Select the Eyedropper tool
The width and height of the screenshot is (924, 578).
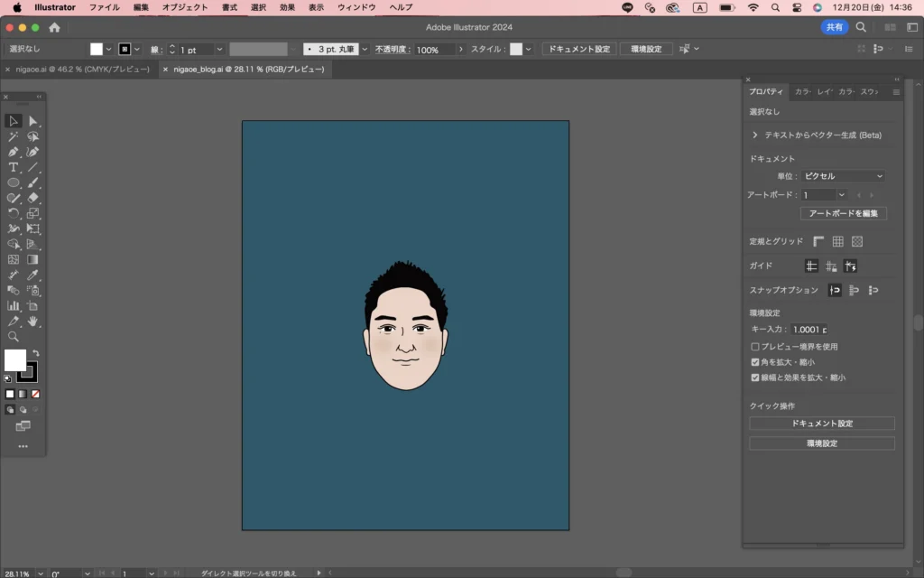33,275
